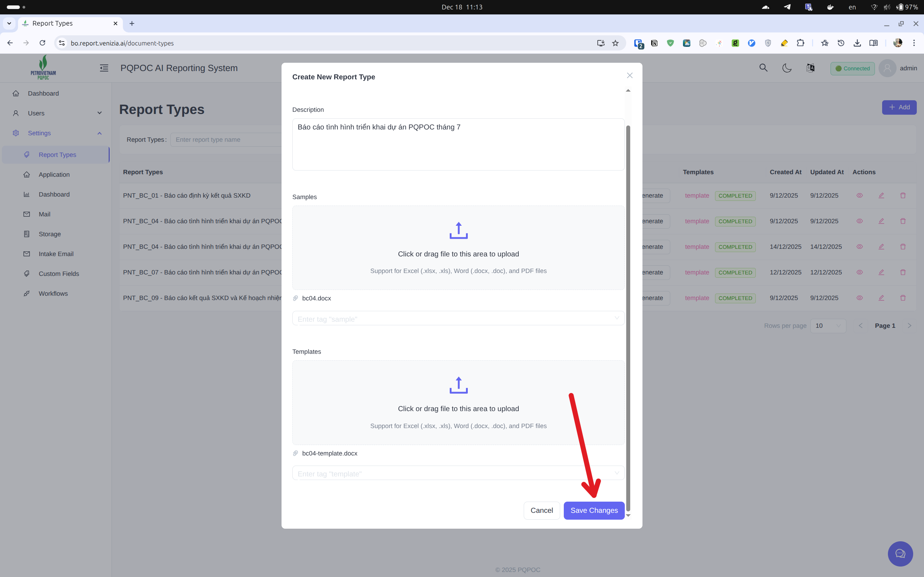924x577 pixels.
Task: Edit the PNT_BC_09 report row
Action: (x=881, y=298)
